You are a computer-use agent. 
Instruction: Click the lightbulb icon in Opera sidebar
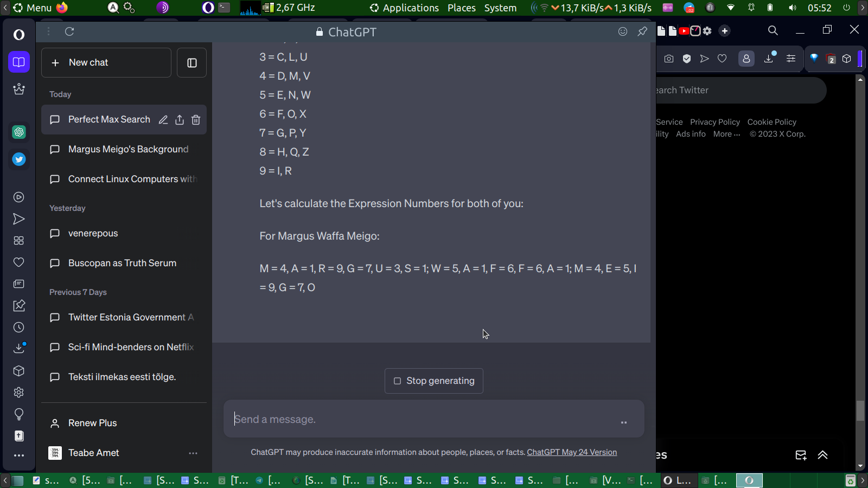click(x=19, y=414)
